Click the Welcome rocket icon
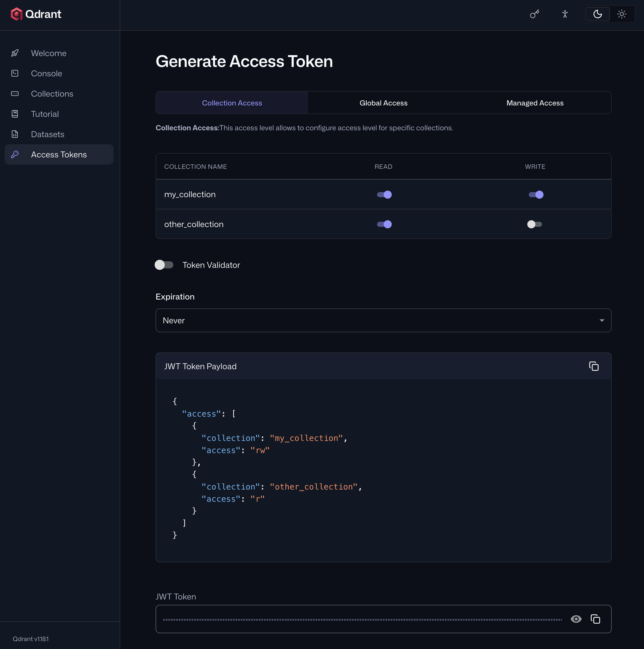 click(x=15, y=53)
